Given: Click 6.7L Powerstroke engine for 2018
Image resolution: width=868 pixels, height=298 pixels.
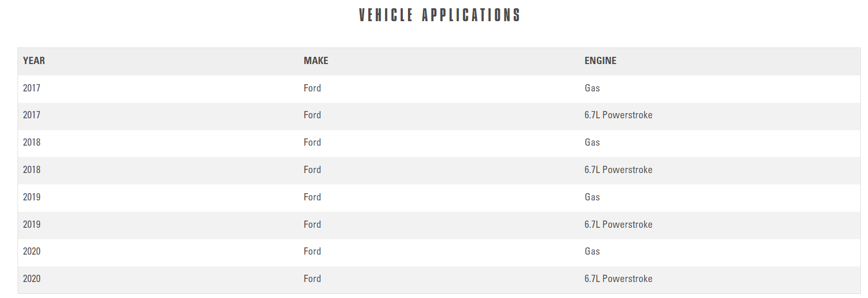Looking at the screenshot, I should tap(618, 170).
